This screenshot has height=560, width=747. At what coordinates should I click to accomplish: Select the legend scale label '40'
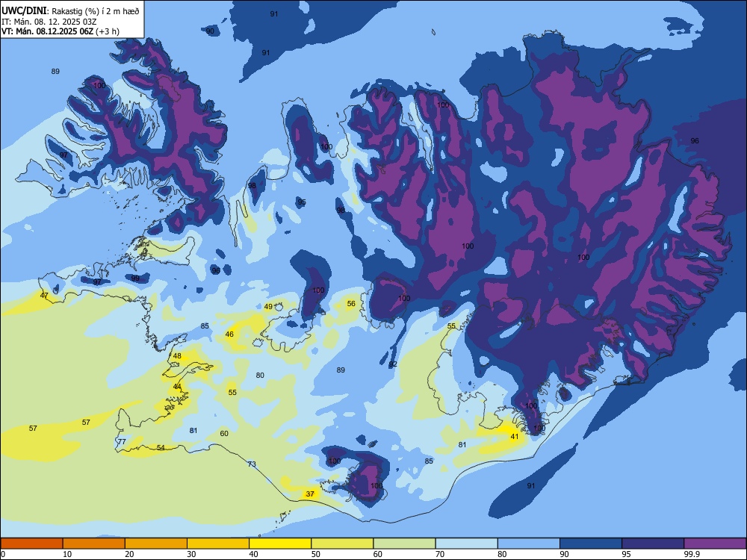tap(253, 554)
